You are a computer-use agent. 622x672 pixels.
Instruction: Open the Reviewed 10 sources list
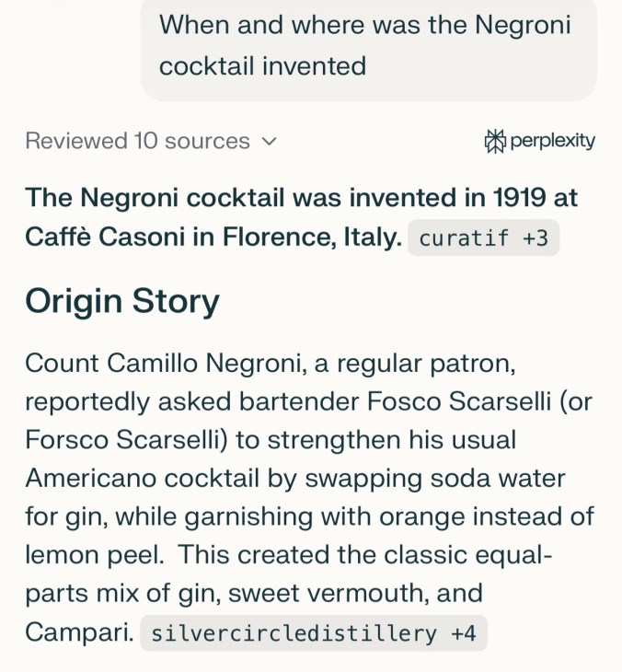click(138, 142)
